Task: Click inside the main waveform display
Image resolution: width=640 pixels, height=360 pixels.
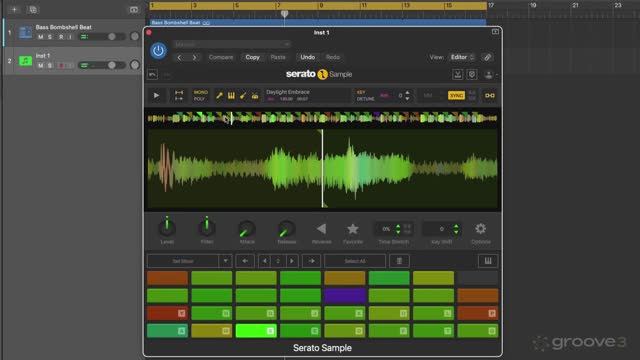Action: point(322,169)
